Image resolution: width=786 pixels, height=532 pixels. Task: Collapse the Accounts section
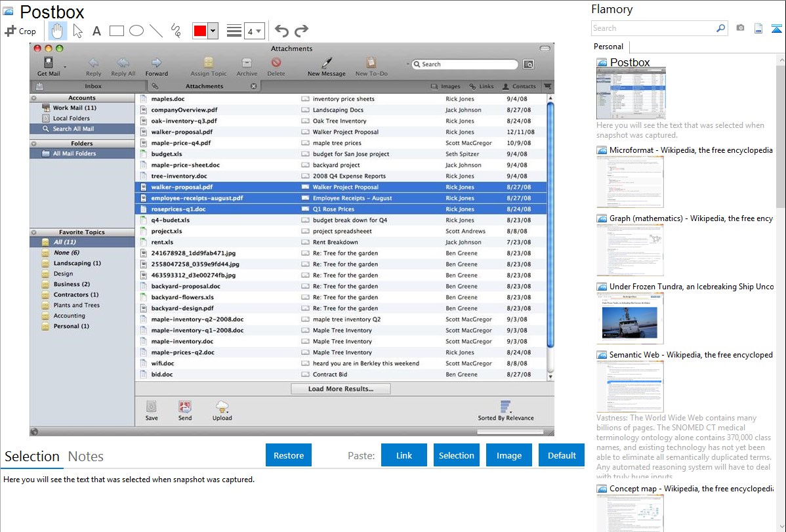(x=34, y=98)
